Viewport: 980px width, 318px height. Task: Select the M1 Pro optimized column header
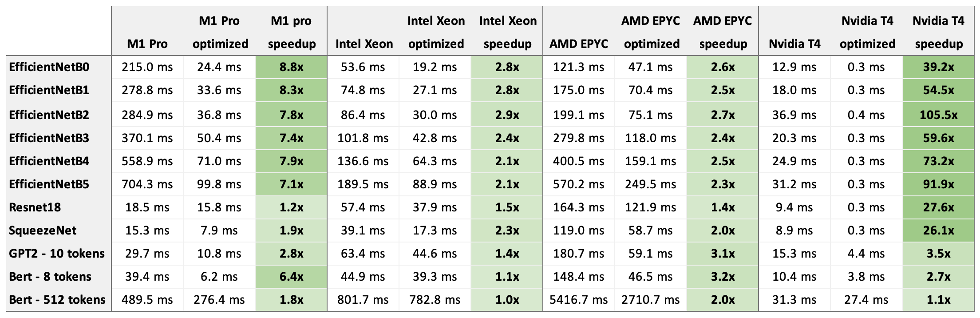click(220, 32)
